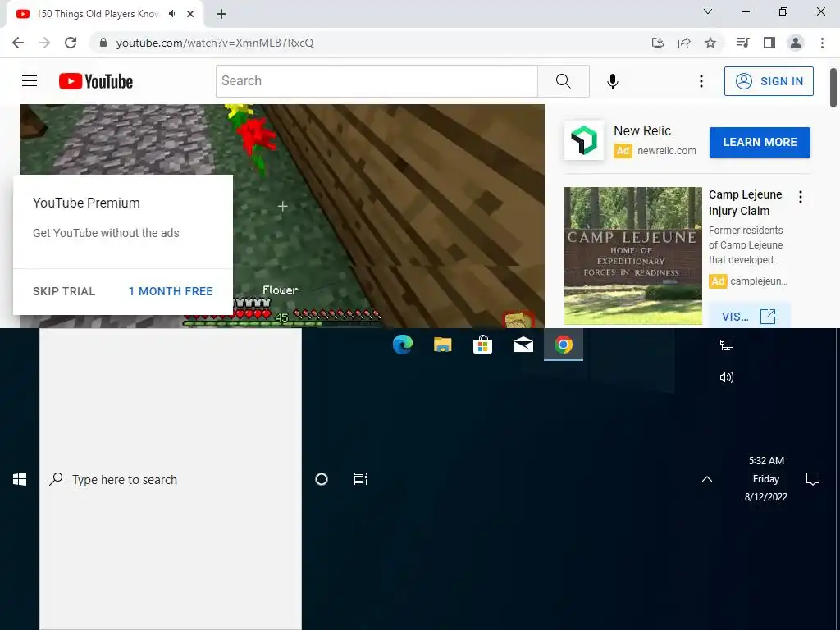Click the address bar URL
Screen dimensions: 840x630
pyautogui.click(x=215, y=43)
